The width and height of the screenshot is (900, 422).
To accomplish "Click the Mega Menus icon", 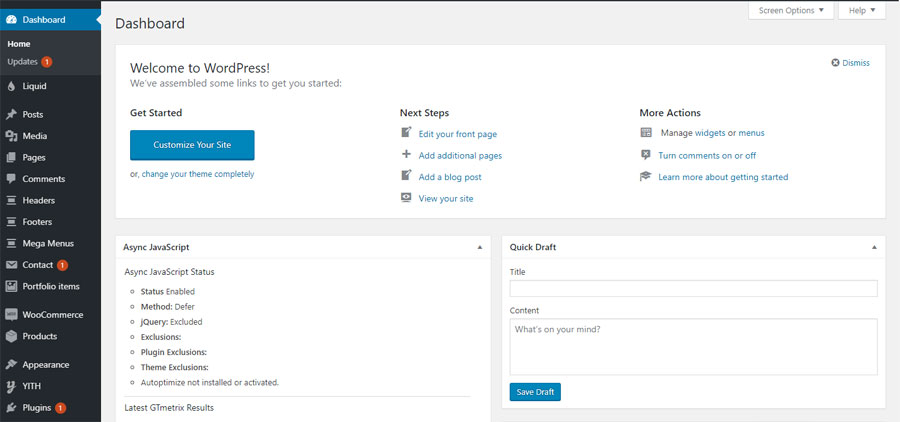I will point(11,243).
